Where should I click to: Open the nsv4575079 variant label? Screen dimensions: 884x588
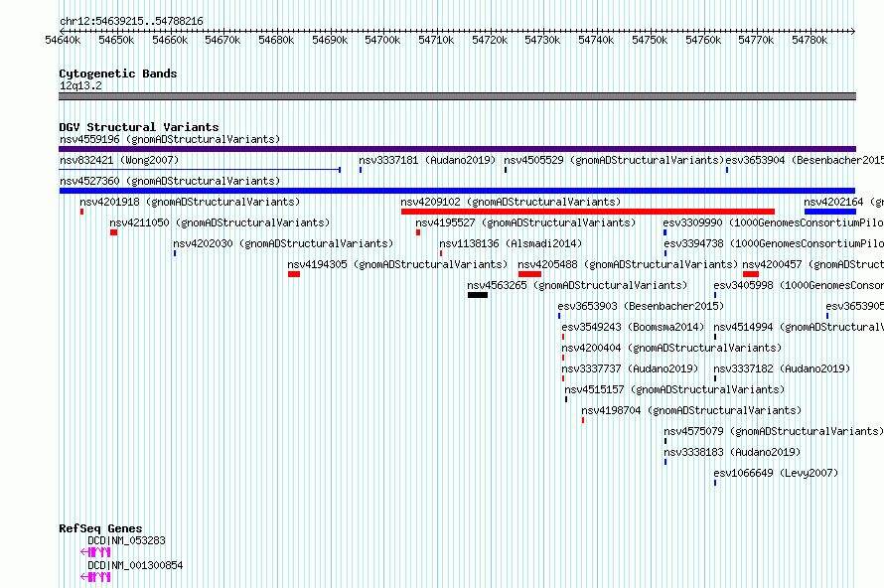pos(774,431)
